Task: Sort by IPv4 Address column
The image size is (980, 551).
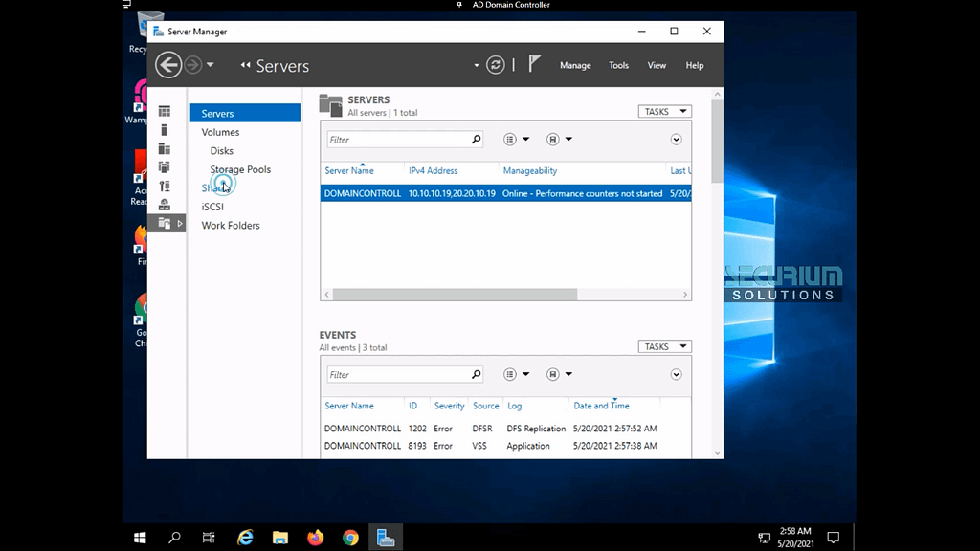Action: coord(433,170)
